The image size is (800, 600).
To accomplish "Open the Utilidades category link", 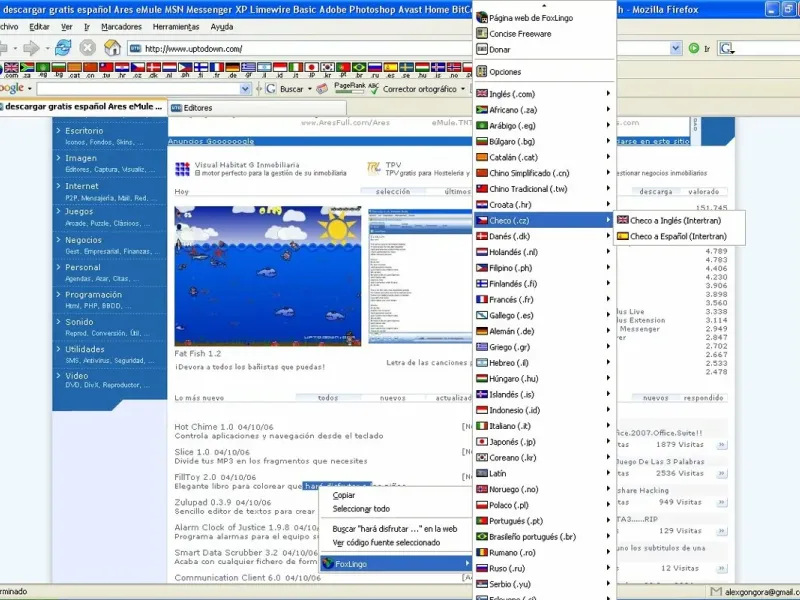I will pyautogui.click(x=85, y=349).
